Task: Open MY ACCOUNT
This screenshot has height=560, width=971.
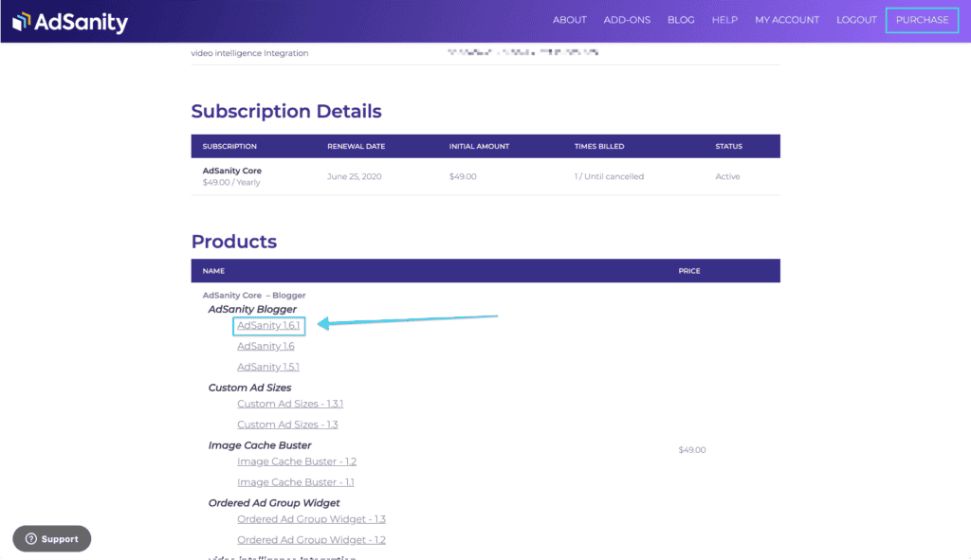Action: 787,19
